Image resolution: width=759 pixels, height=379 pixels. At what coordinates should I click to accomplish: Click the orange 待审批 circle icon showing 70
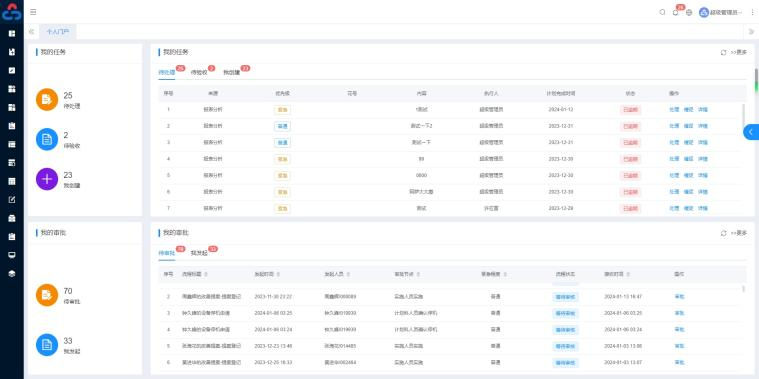pos(47,295)
